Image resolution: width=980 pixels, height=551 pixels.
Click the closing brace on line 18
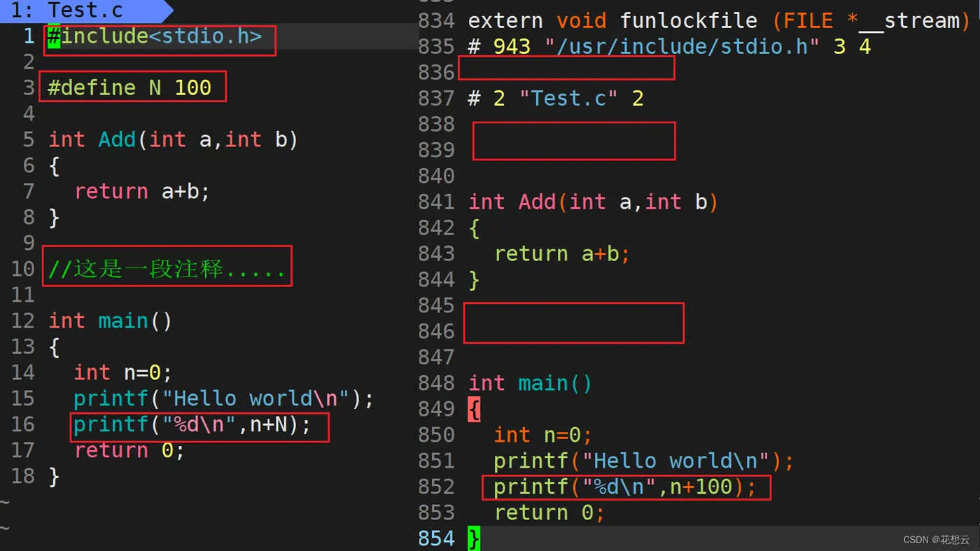click(x=55, y=477)
